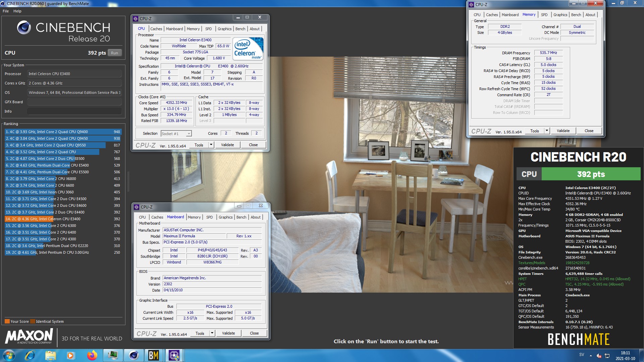Click the Core Speed value 4352.33 MHz
This screenshot has width=644, height=362.
176,103
